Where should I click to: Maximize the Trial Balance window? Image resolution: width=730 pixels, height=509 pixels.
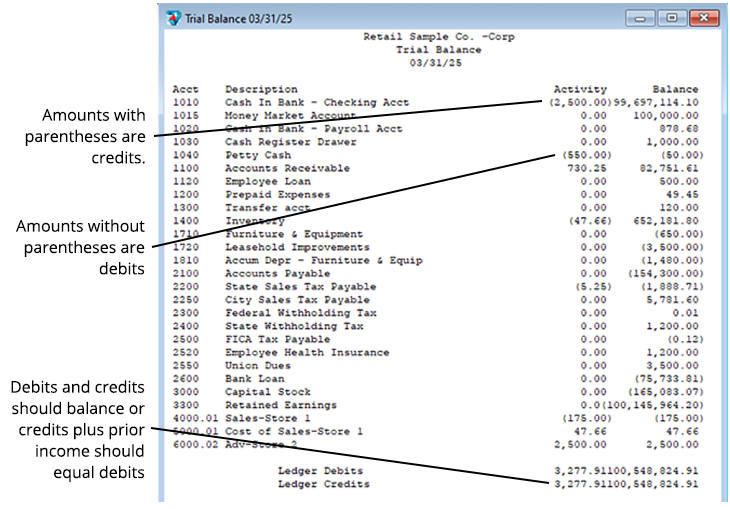[669, 18]
